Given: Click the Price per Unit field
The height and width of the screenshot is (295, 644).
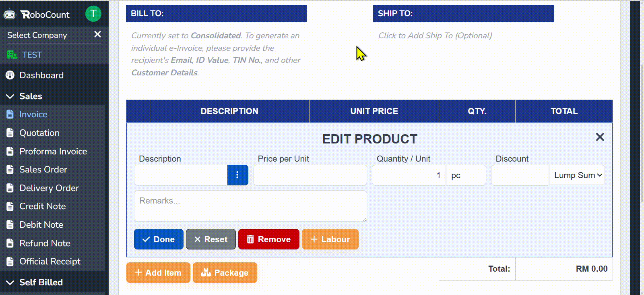Looking at the screenshot, I should 310,175.
